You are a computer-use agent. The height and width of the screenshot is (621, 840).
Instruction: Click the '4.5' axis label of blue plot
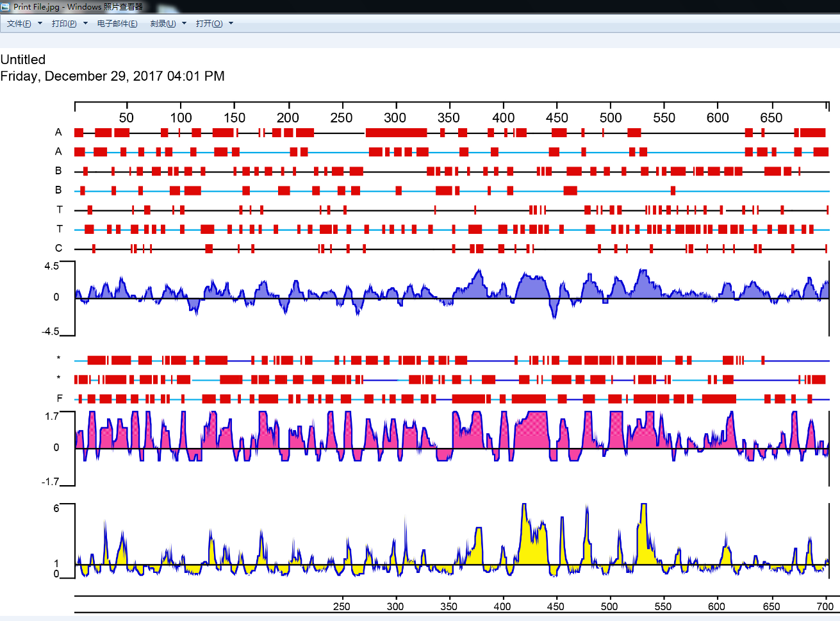tap(51, 266)
